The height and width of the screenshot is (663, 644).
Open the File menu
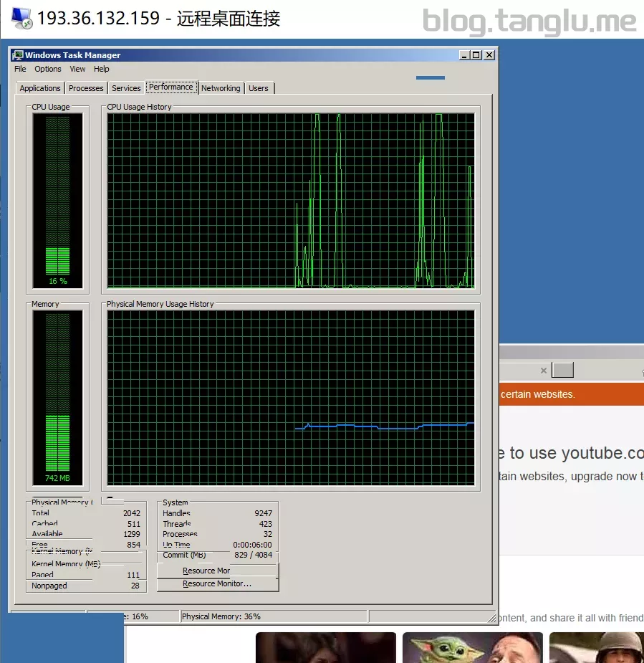click(x=20, y=69)
